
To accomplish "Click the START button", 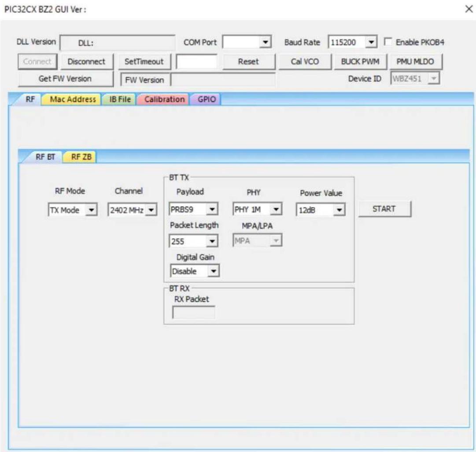I will (384, 209).
